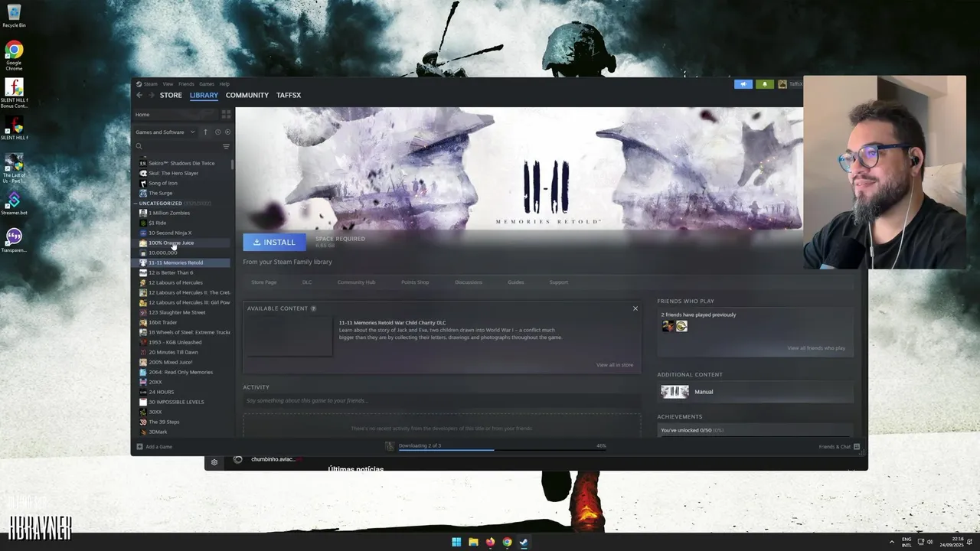Go forward with the Steam forward arrow

(151, 95)
